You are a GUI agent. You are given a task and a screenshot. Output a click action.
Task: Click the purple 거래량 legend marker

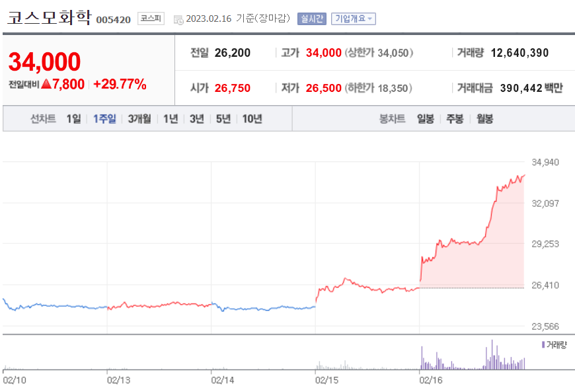tap(543, 344)
